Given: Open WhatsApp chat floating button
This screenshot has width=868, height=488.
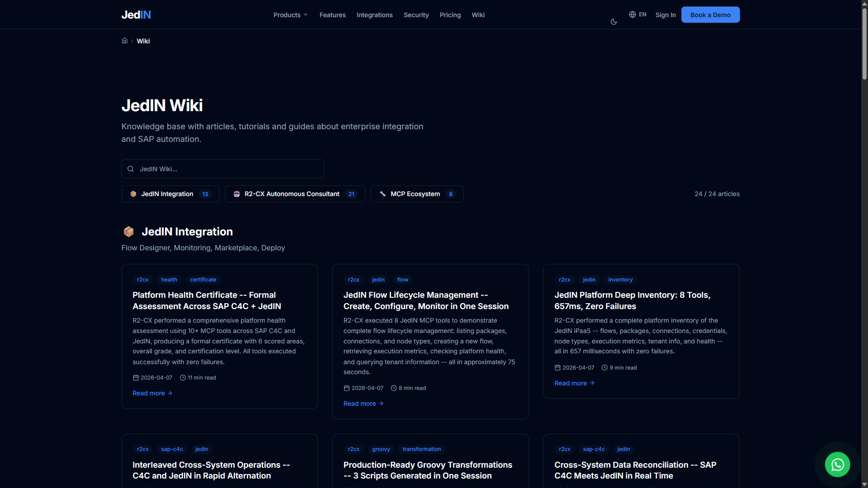Looking at the screenshot, I should [837, 465].
